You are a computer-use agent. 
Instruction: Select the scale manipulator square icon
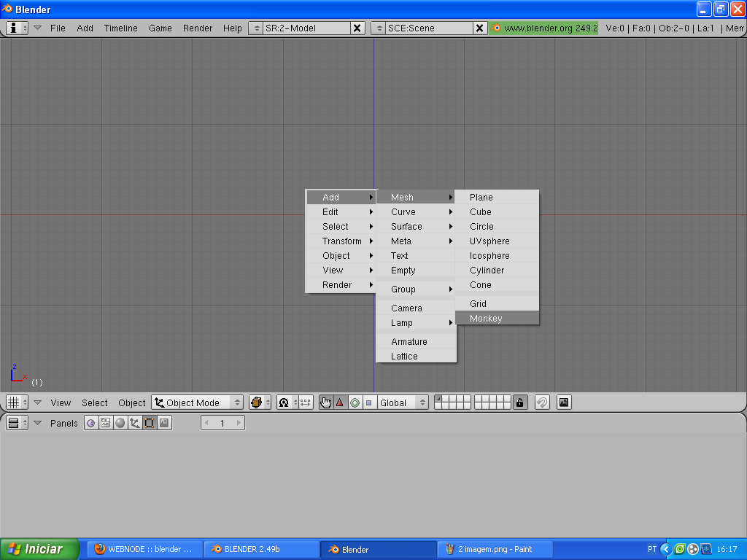(x=368, y=402)
